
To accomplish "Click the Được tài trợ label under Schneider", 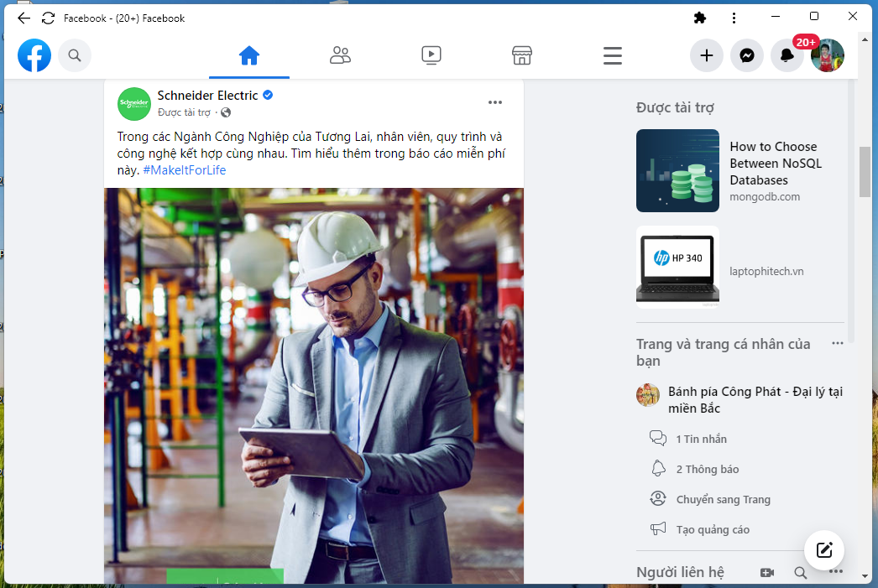I will click(x=184, y=112).
